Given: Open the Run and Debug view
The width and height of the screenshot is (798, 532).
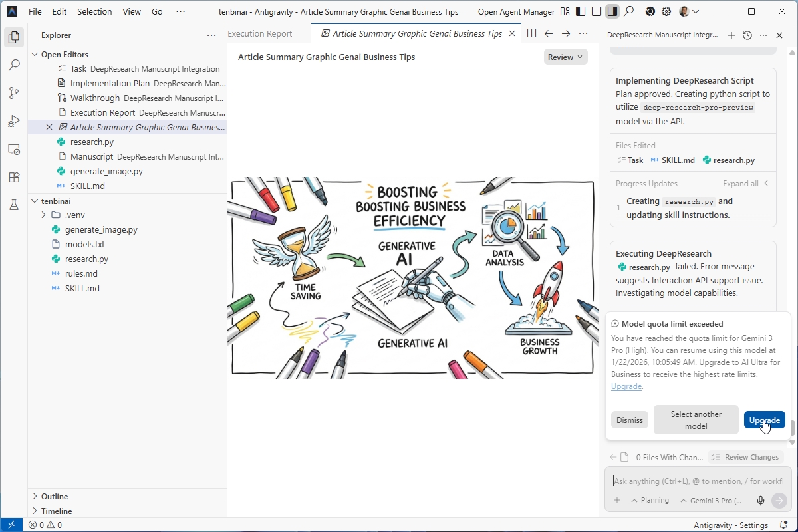Looking at the screenshot, I should [14, 121].
